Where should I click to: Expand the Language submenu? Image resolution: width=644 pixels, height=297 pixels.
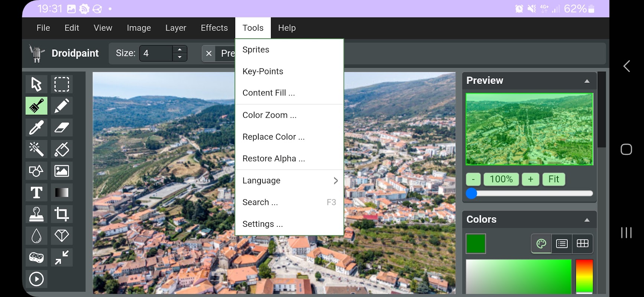click(289, 181)
